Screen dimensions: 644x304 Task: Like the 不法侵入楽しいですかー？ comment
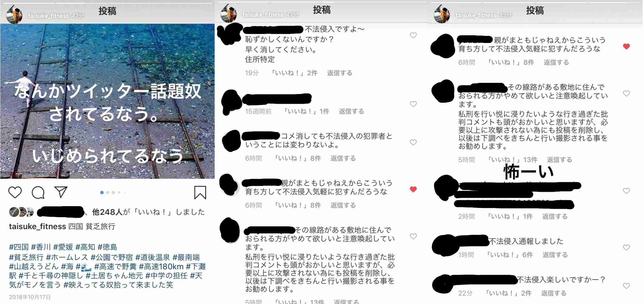[626, 286]
